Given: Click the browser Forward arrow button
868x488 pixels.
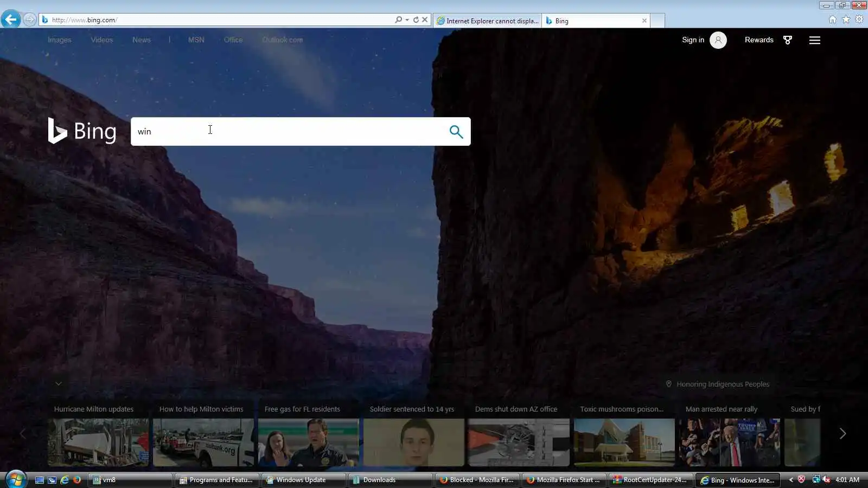Looking at the screenshot, I should coord(30,20).
